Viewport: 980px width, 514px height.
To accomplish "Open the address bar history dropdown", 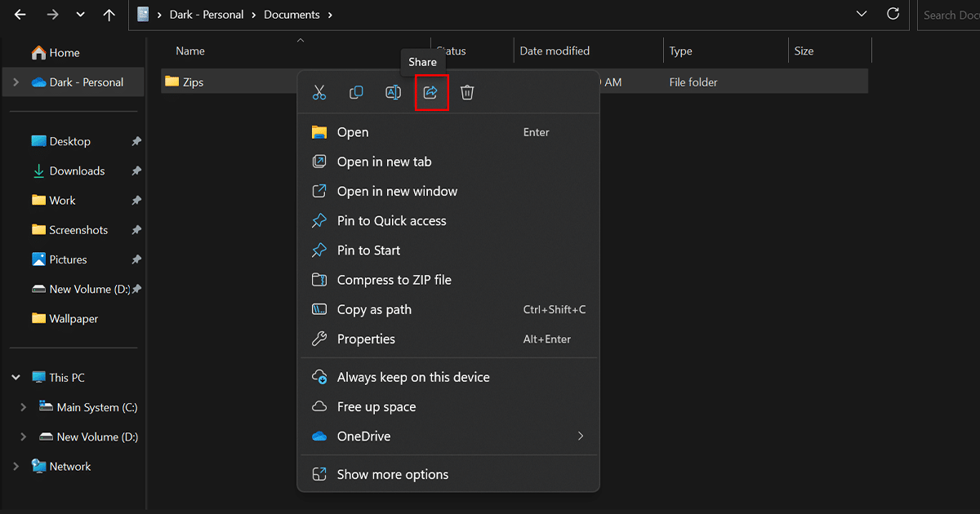I will 862,15.
